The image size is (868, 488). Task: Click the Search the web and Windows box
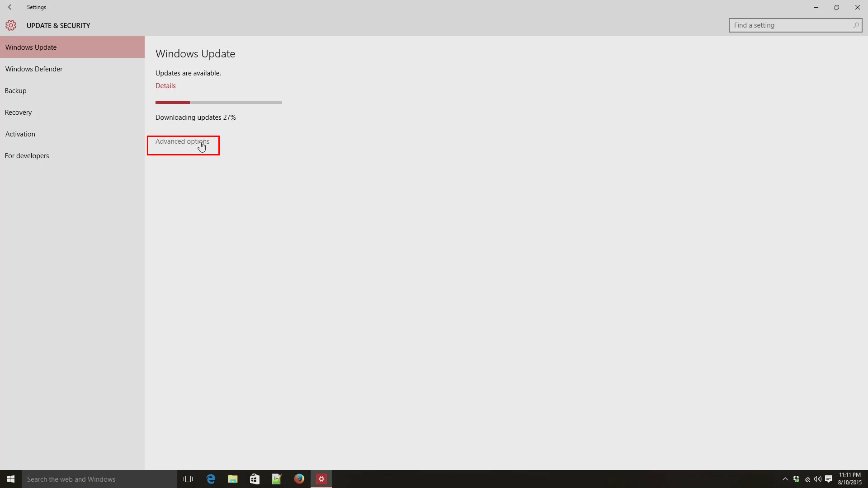(99, 479)
